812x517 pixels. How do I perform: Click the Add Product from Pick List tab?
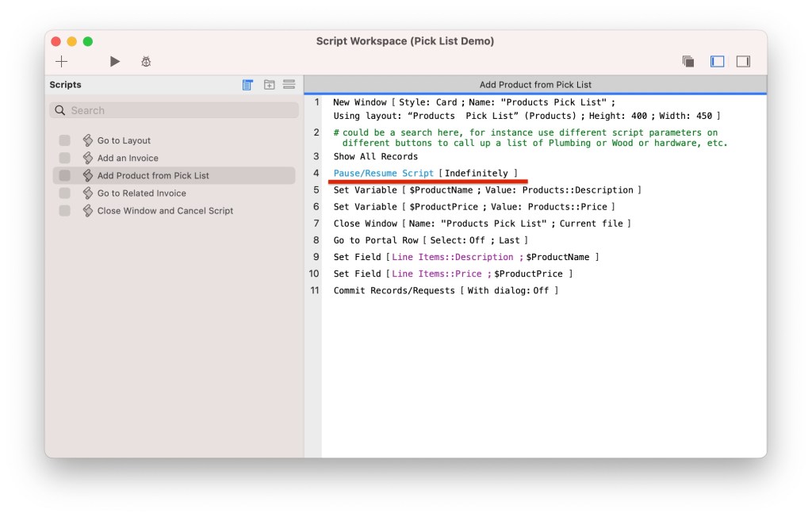[x=535, y=85]
